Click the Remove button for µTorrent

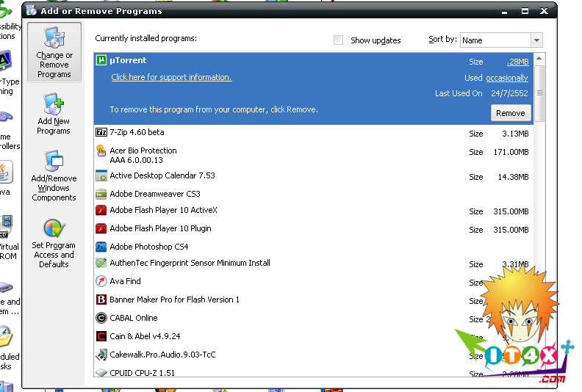pyautogui.click(x=510, y=113)
